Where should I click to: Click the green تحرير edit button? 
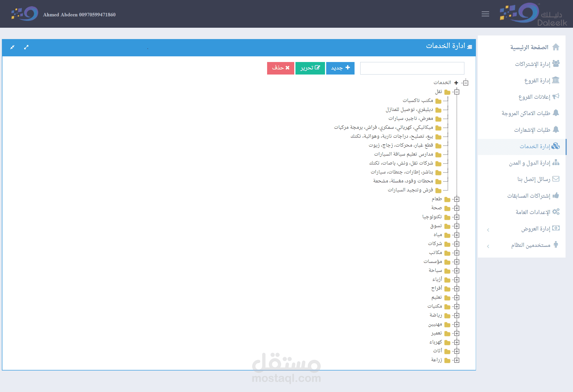310,68
